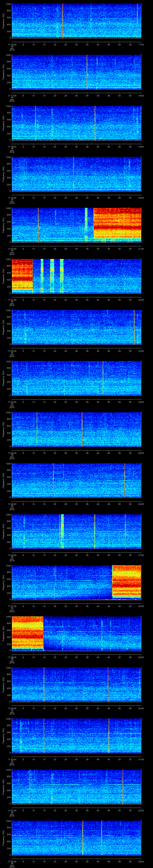Click the spectrogram panel starting at 17:25:00

[x=76, y=481]
